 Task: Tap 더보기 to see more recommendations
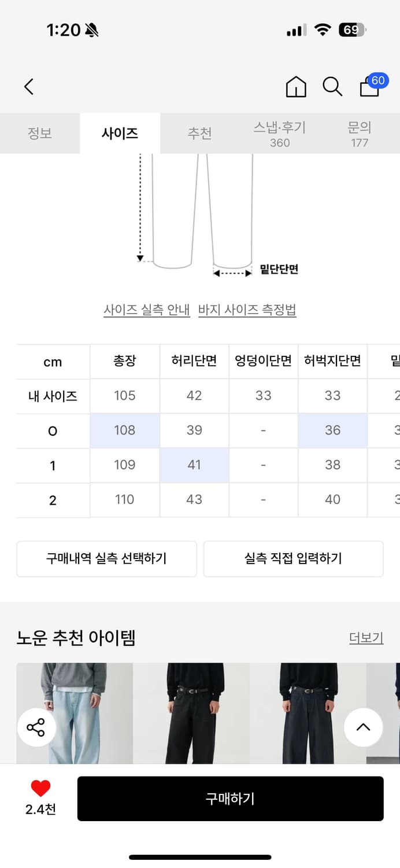click(366, 638)
